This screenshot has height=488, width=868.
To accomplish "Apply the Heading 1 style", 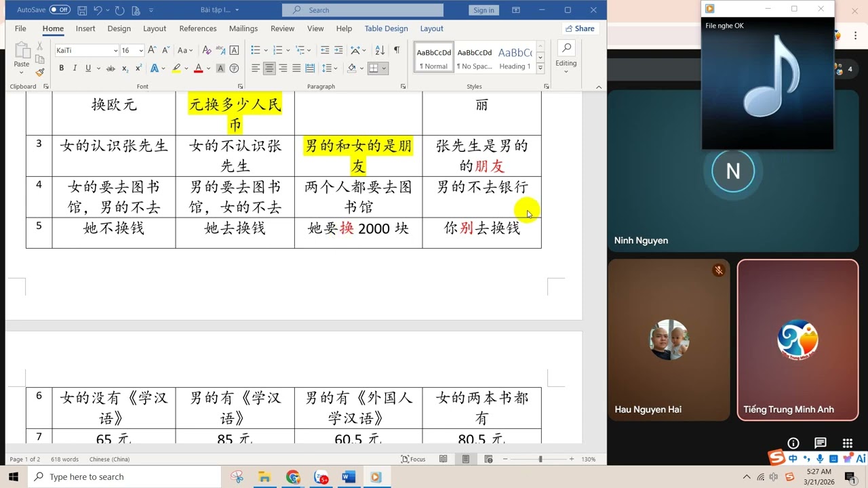I will click(515, 58).
